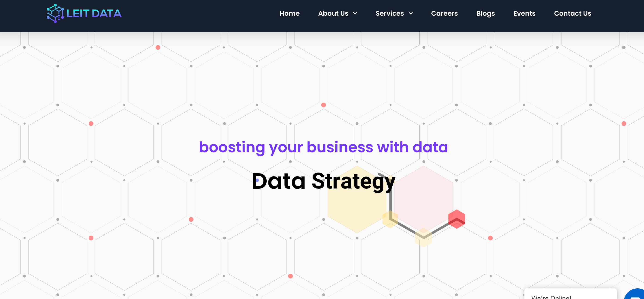Select the Events navigation tab
Image resolution: width=644 pixels, height=299 pixels.
pyautogui.click(x=524, y=13)
